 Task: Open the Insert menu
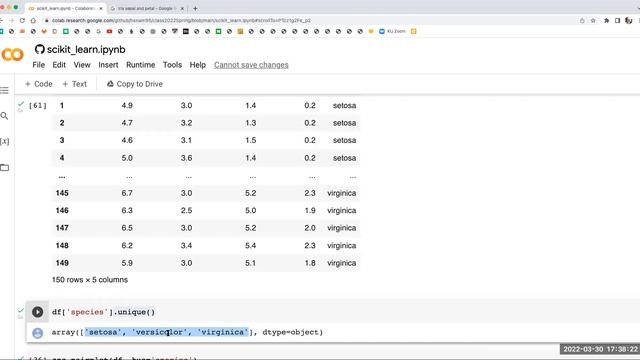108,65
